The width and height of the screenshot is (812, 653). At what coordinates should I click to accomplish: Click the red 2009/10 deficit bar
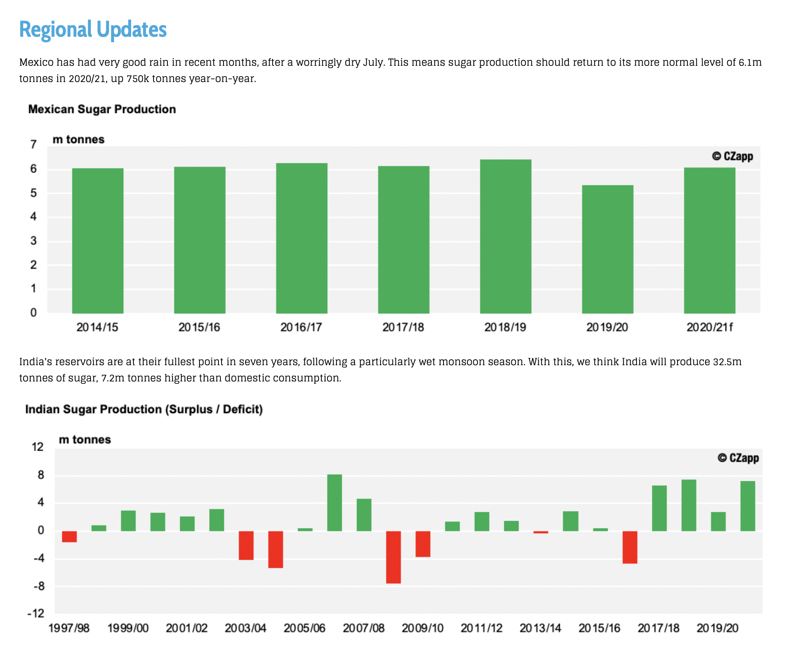coord(423,544)
